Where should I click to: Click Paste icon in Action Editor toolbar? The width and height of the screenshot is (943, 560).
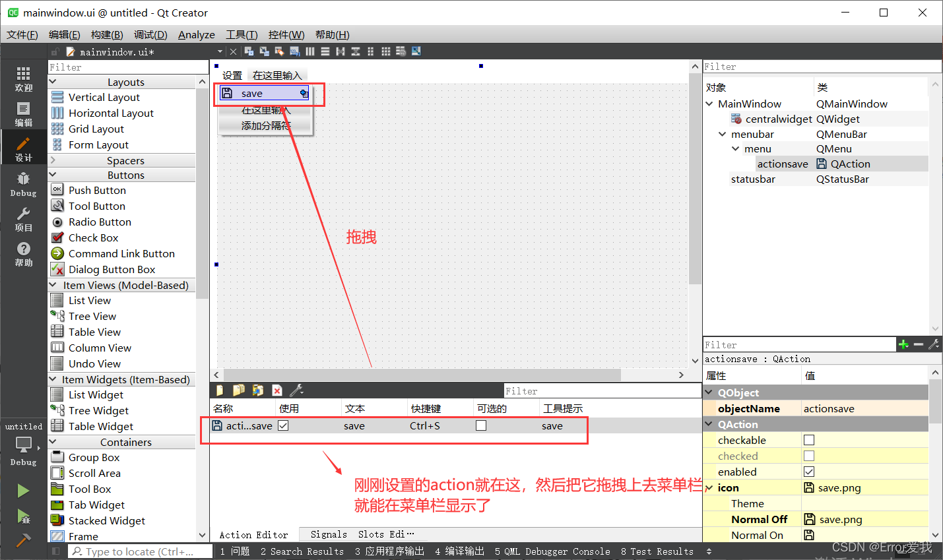pyautogui.click(x=258, y=390)
